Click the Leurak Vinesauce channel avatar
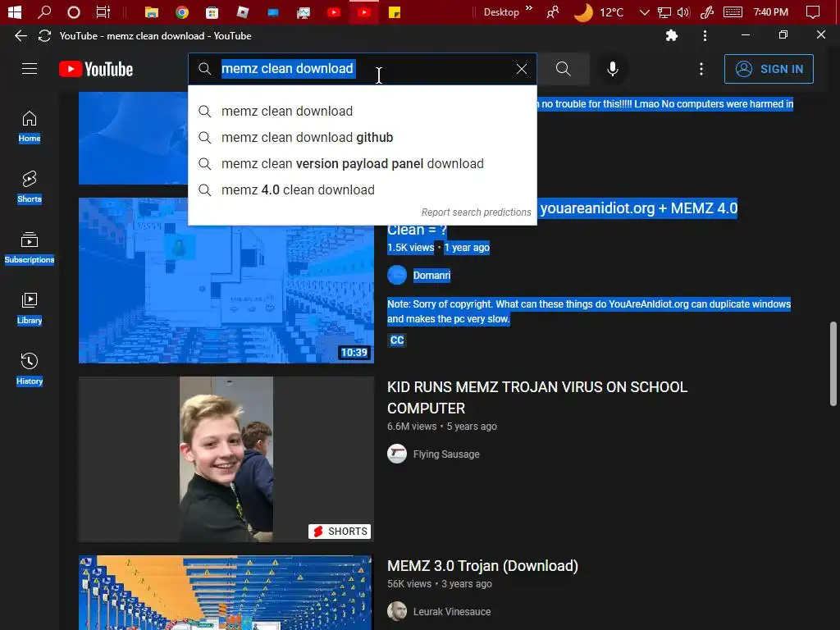This screenshot has width=840, height=630. [397, 611]
